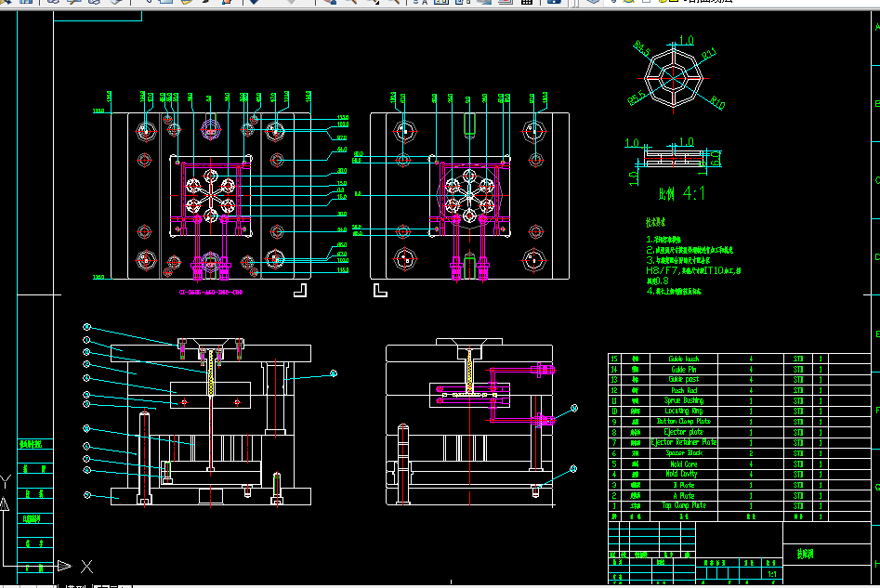
Task: Select the X axis label of UCS icon
Action: [86, 566]
